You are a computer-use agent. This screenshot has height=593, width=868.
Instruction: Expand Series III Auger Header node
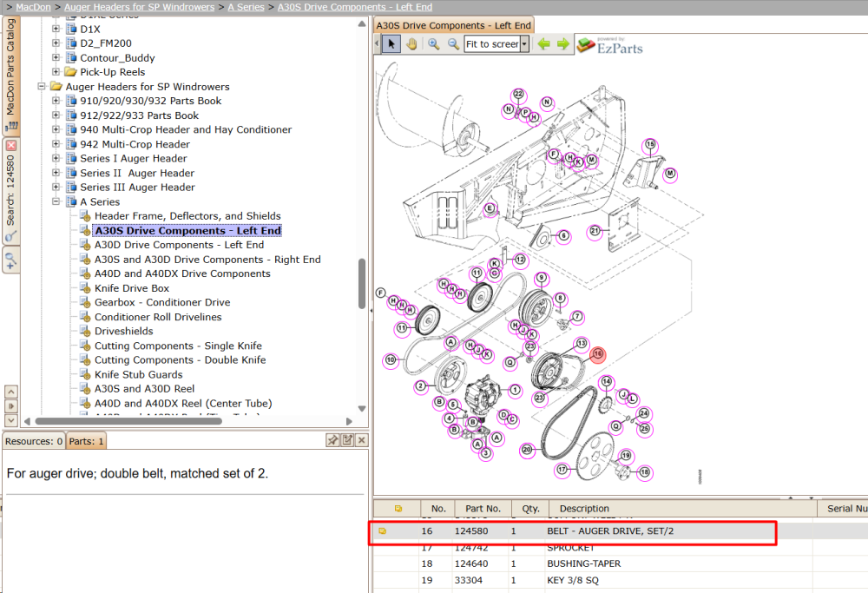56,188
